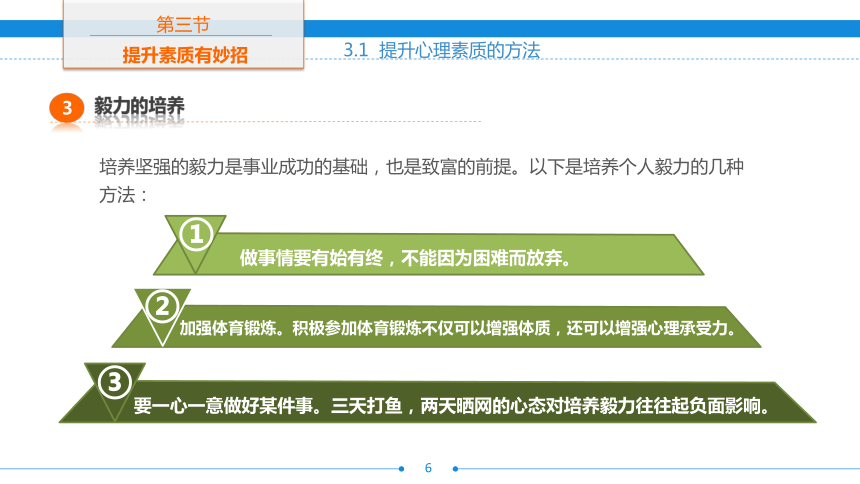
Task: Click the paragraph starting 培养坚强的毅力
Action: click(x=421, y=181)
